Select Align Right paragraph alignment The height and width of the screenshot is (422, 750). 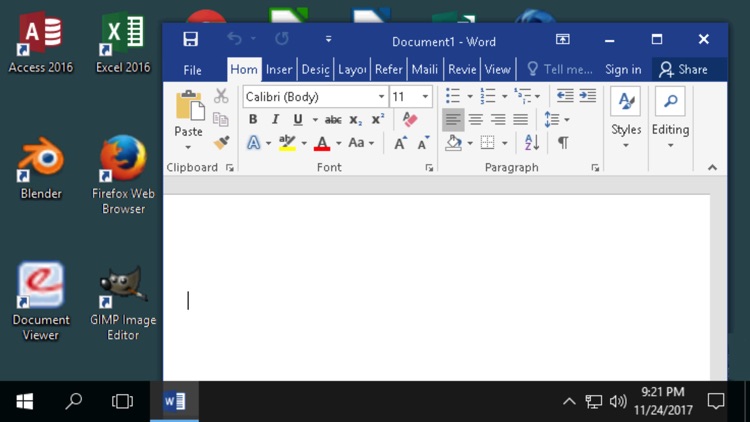point(498,119)
